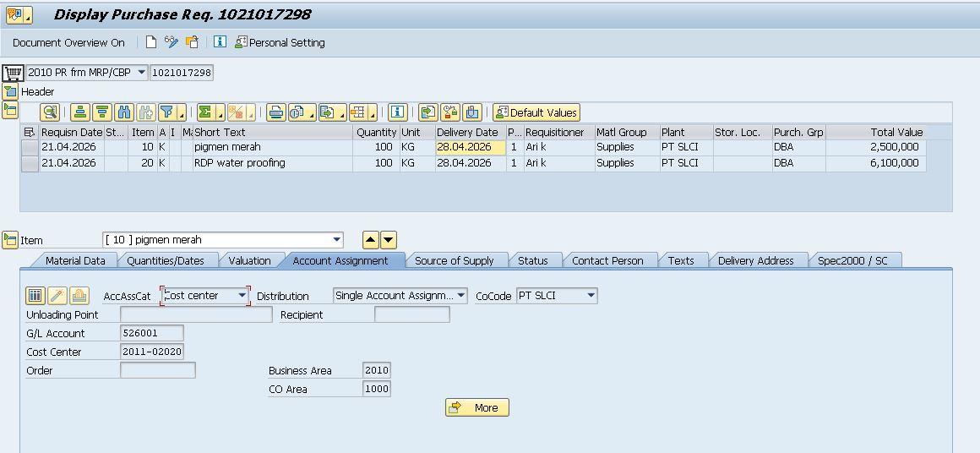Click the Total summation icon

(205, 112)
